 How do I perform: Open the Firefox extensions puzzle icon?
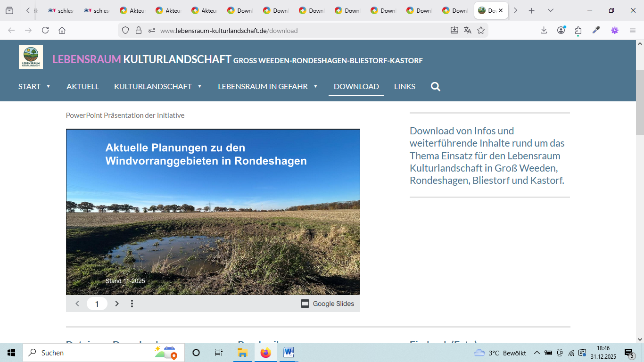(x=578, y=30)
